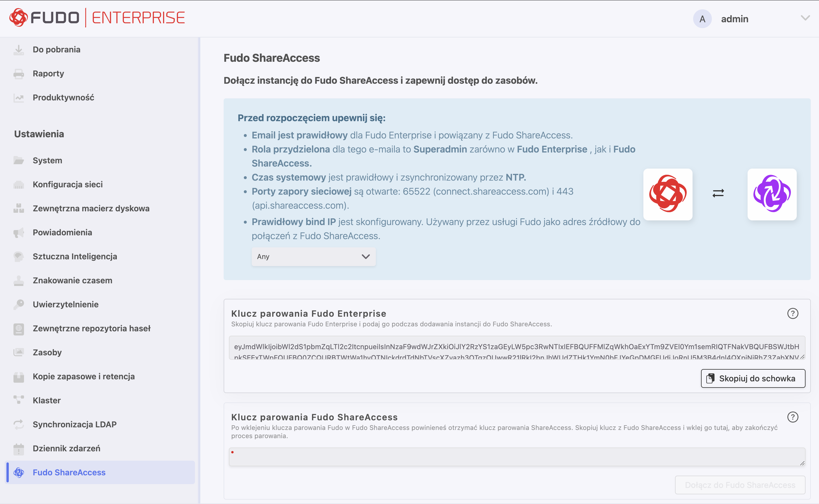Click the admin avatar circle

coord(702,19)
